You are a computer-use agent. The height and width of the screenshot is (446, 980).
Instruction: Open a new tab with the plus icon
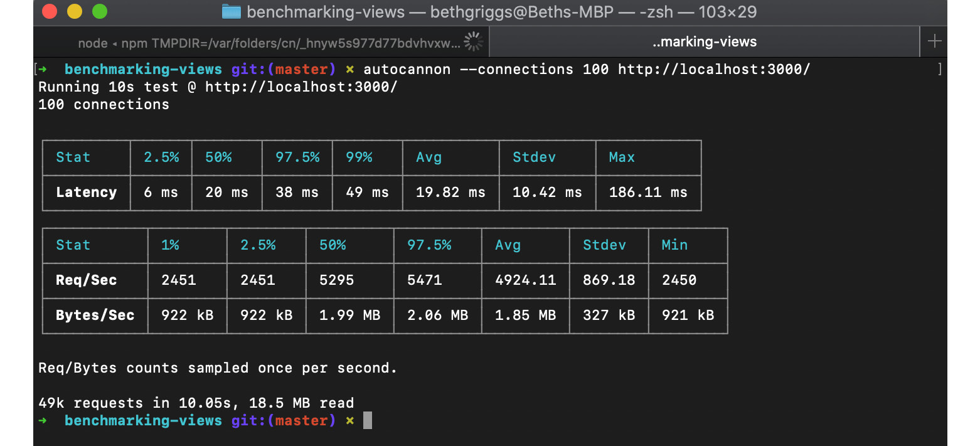pyautogui.click(x=934, y=41)
